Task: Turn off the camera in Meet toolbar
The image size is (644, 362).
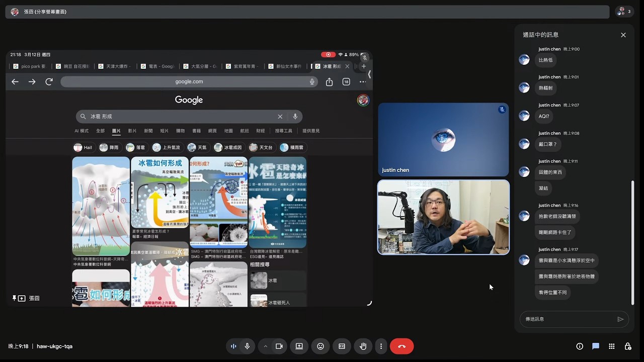Action: point(279,346)
